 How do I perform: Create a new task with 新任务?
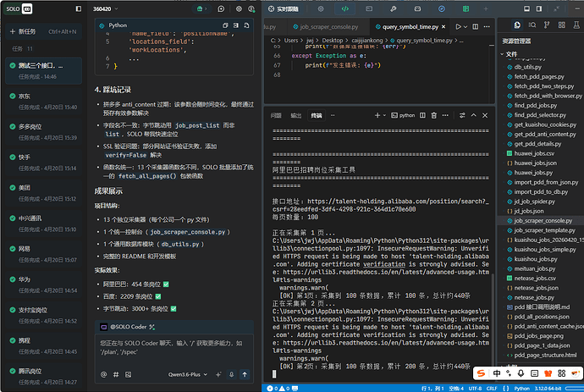click(43, 31)
